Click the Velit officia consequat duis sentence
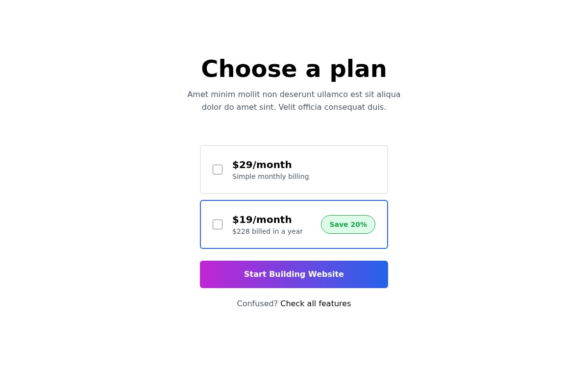The width and height of the screenshot is (588, 392). tap(332, 107)
